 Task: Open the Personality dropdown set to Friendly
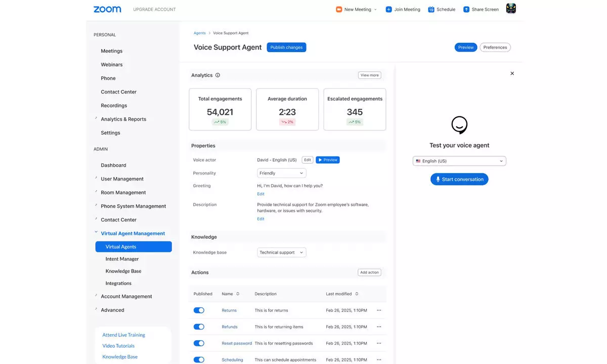[281, 173]
